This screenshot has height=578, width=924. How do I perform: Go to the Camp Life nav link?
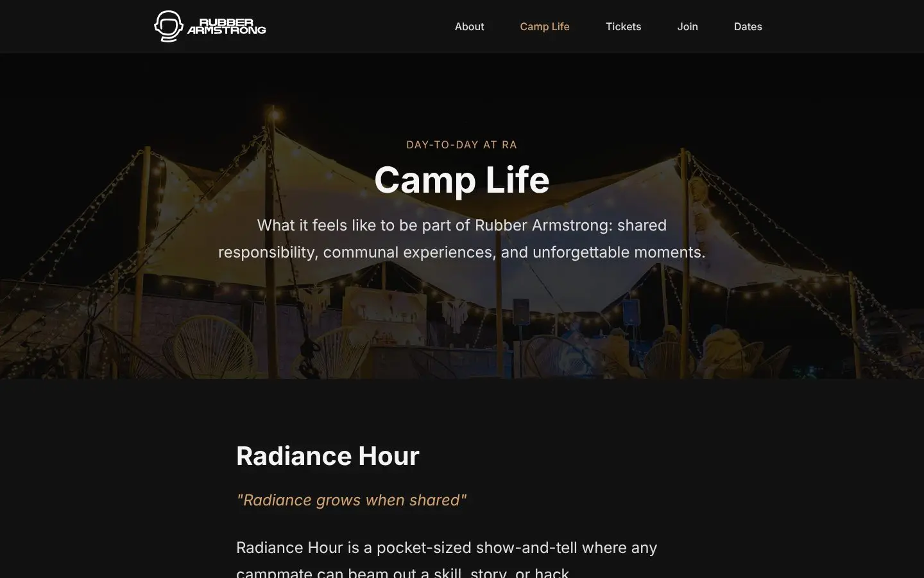point(545,26)
